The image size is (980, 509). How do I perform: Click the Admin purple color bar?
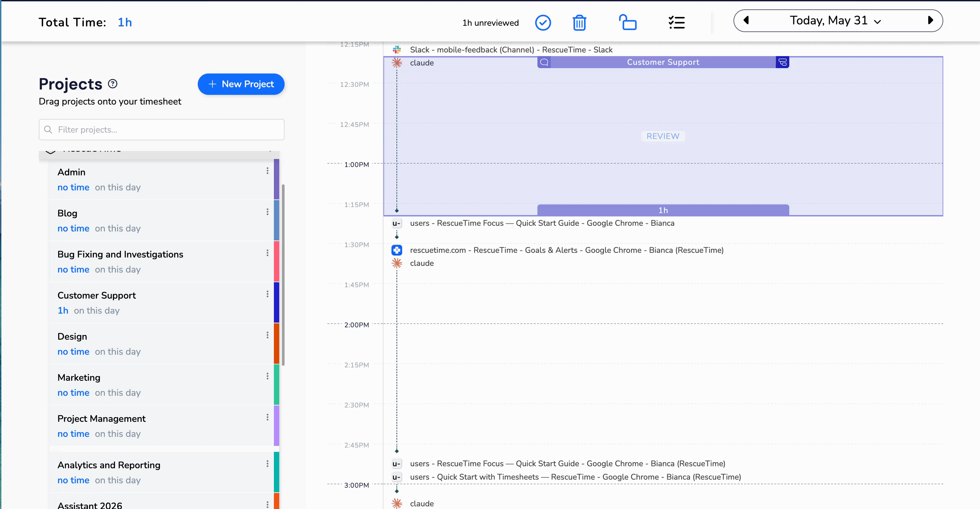pos(277,179)
